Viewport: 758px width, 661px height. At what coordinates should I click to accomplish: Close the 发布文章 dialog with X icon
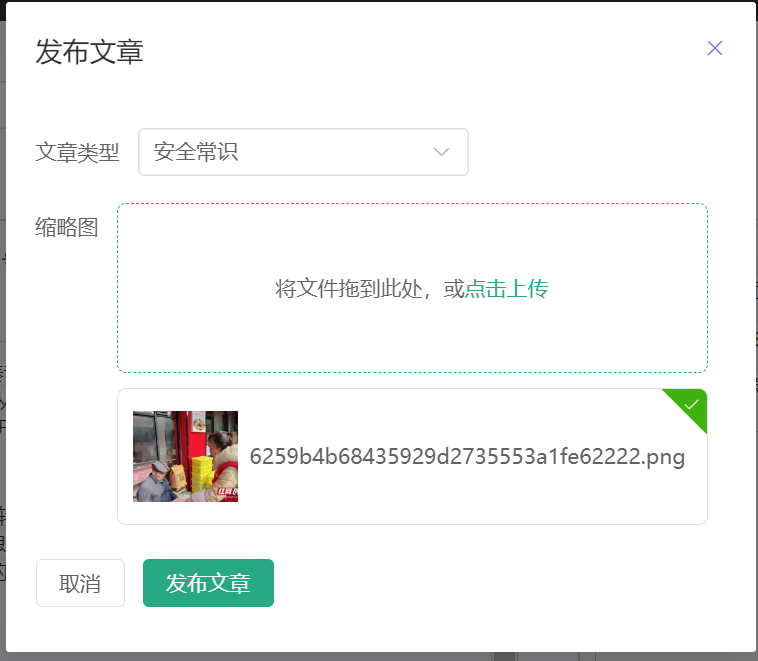tap(714, 48)
